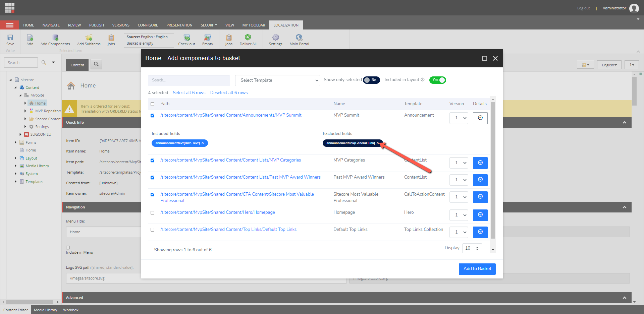The width and height of the screenshot is (644, 314).
Task: Toggle header select-all checkbox in table
Action: click(153, 104)
